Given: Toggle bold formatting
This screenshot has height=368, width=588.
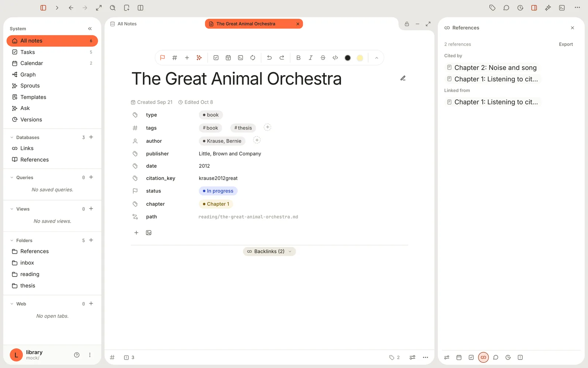Looking at the screenshot, I should click(x=298, y=58).
